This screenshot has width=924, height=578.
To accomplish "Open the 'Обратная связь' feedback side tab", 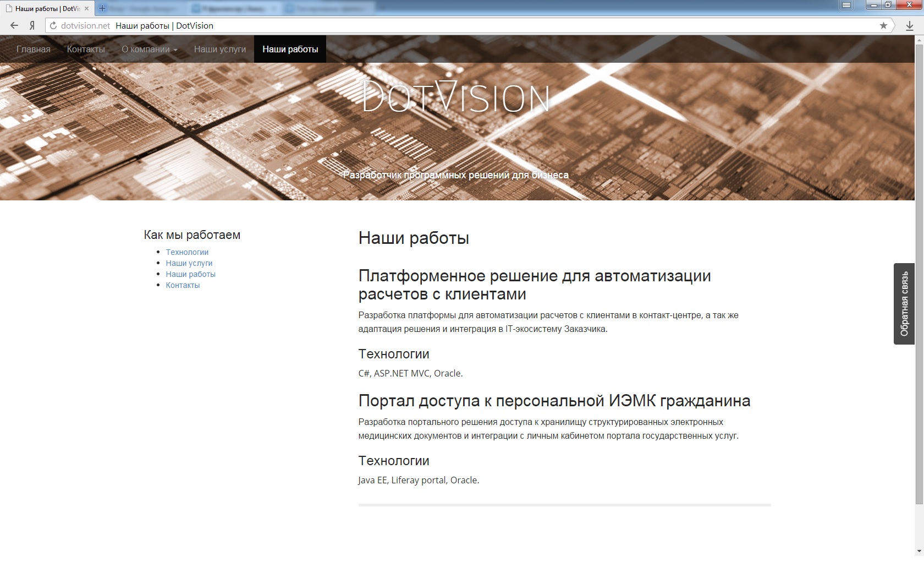I will click(x=904, y=304).
